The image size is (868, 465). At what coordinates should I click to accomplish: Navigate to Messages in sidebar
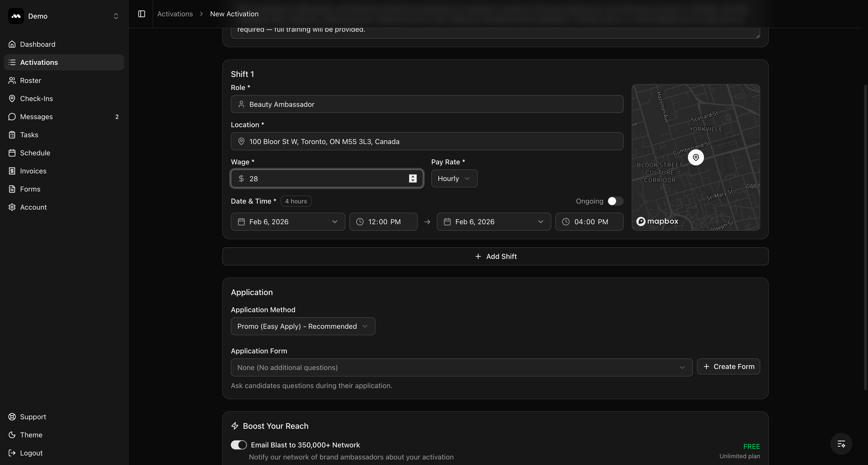(x=36, y=117)
